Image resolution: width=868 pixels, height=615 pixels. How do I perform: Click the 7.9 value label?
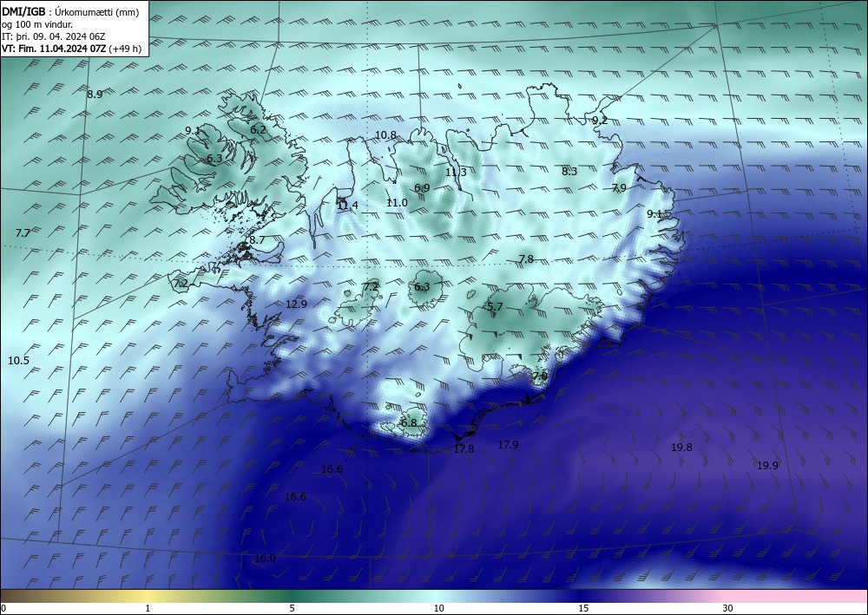click(x=619, y=188)
